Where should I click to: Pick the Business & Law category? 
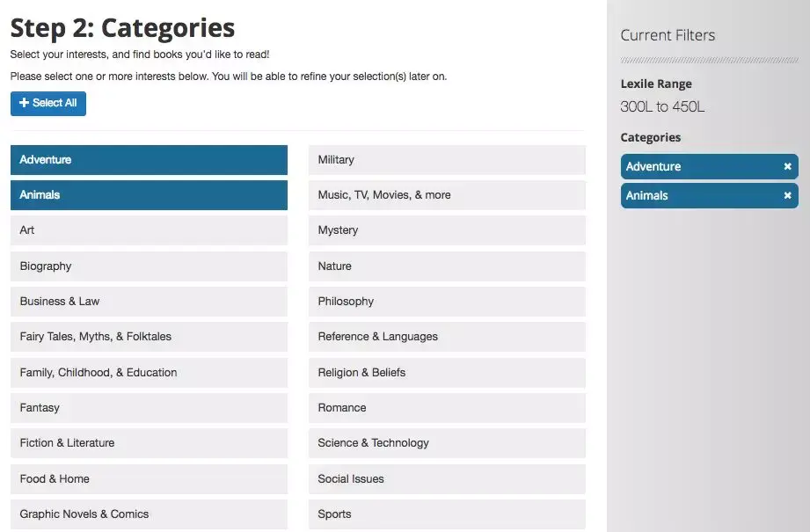pyautogui.click(x=149, y=302)
